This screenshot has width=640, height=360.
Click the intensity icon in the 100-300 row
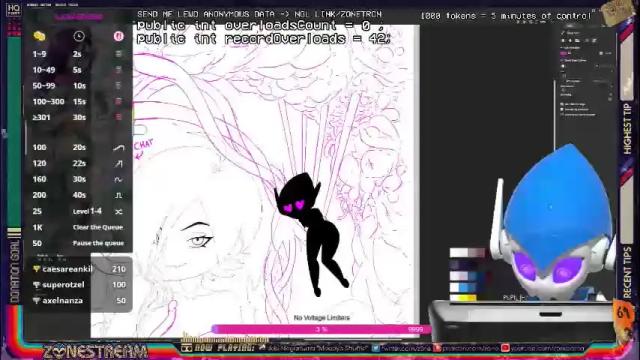click(x=118, y=101)
